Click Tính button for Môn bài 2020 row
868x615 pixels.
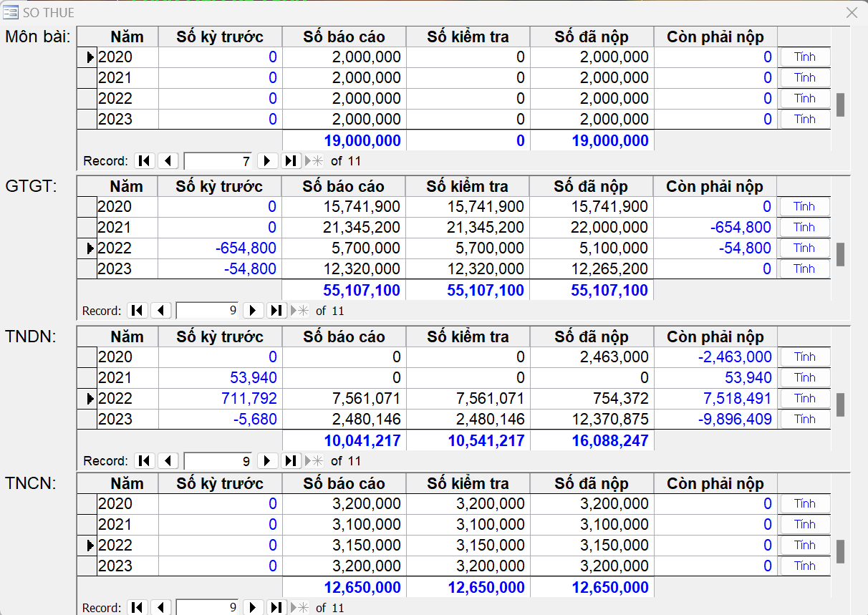804,57
